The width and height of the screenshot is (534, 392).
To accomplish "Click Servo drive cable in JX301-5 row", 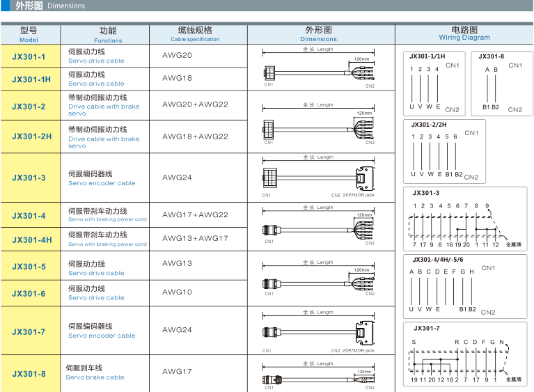I will [x=96, y=273].
